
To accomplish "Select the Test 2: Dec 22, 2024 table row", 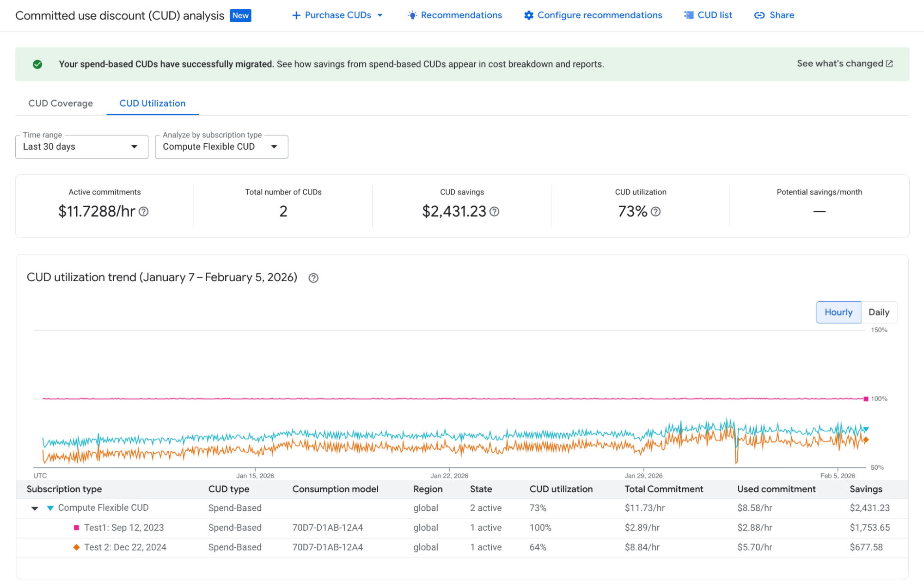I will 125,547.
